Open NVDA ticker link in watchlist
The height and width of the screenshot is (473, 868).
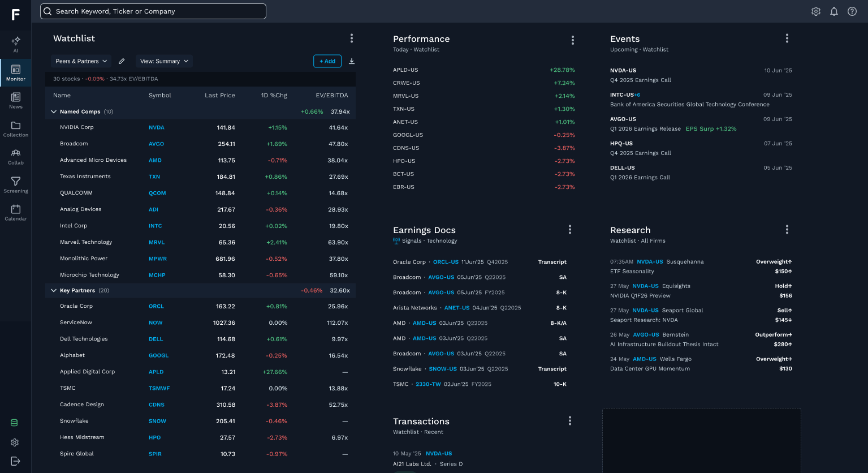(157, 128)
